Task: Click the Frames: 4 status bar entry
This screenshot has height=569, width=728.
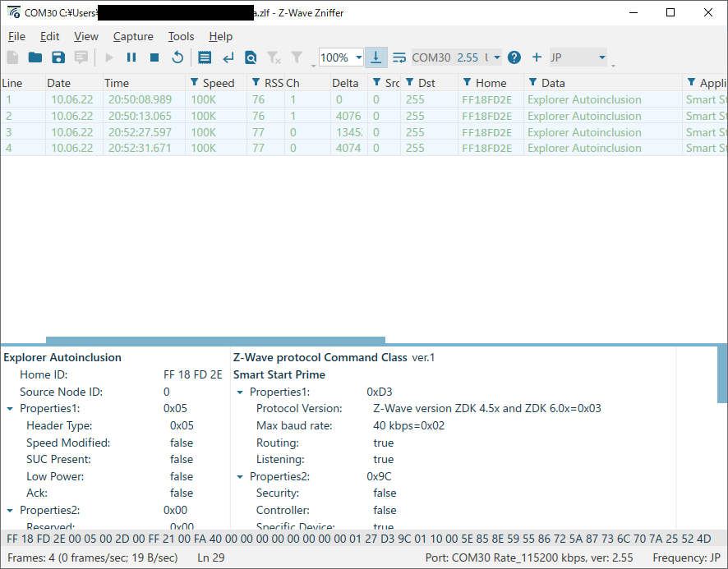Action: tap(92, 558)
